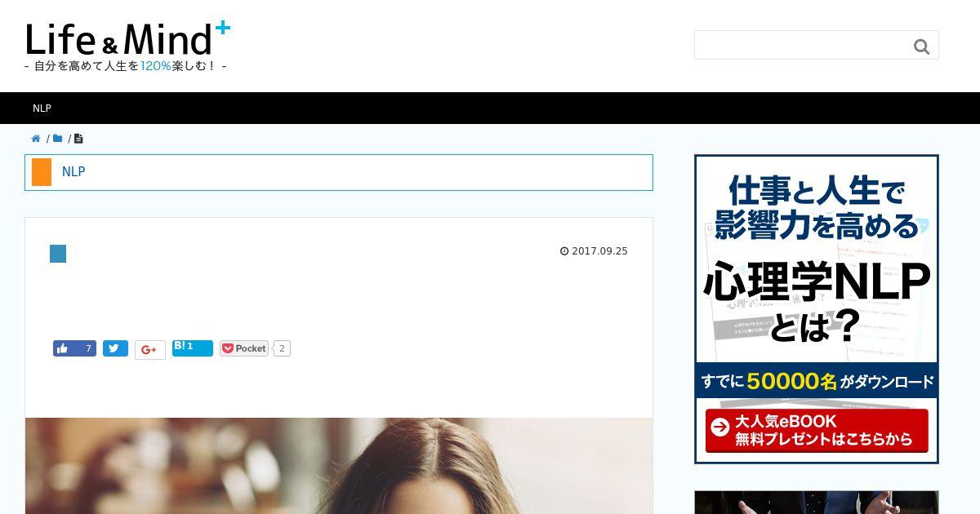This screenshot has height=514, width=980.
Task: Click the article date 2017.09.25
Action: (599, 251)
